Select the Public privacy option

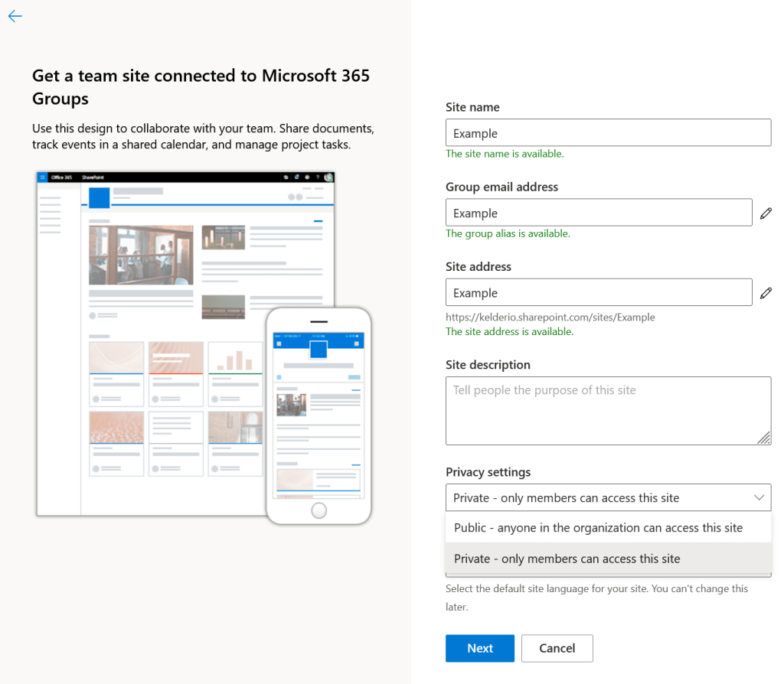click(598, 527)
